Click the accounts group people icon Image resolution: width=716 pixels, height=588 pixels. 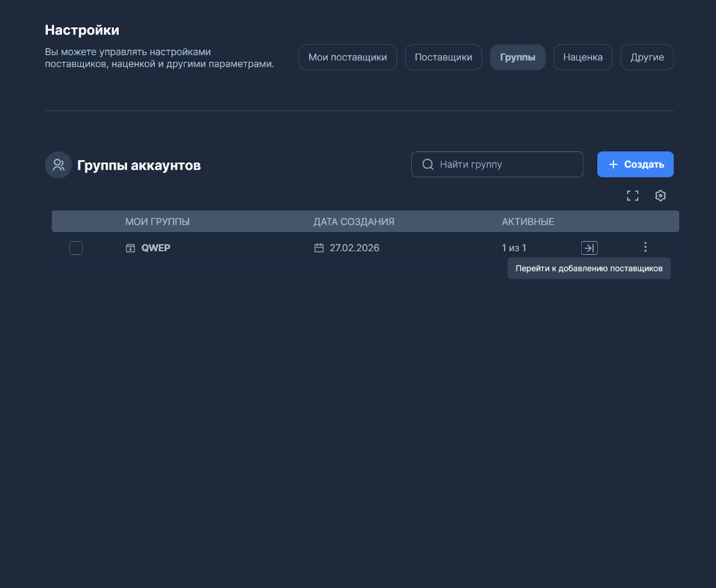[58, 164]
